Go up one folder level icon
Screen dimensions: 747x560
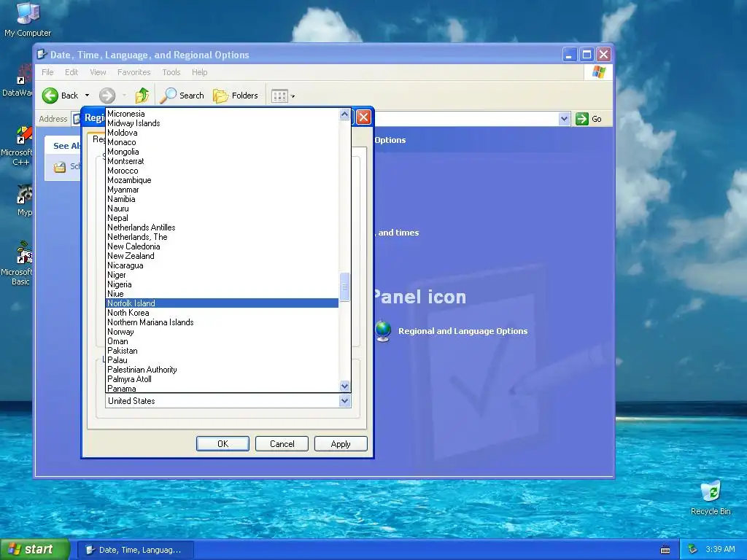142,96
